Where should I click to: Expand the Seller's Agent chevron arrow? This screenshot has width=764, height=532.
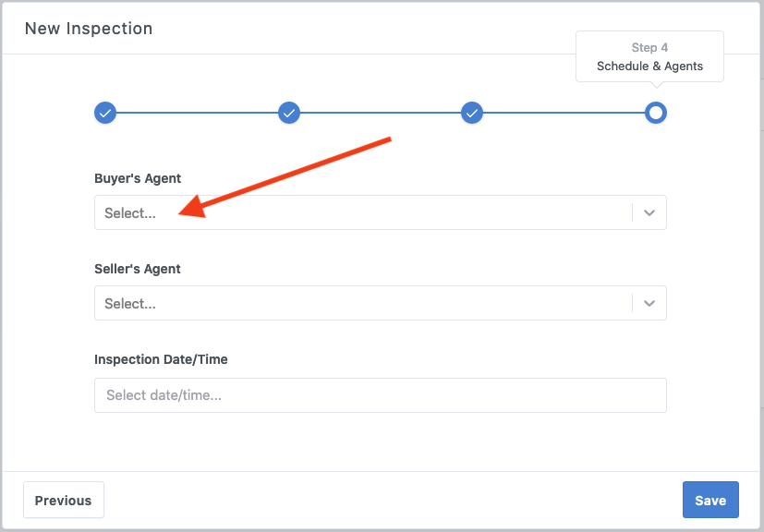click(x=649, y=303)
